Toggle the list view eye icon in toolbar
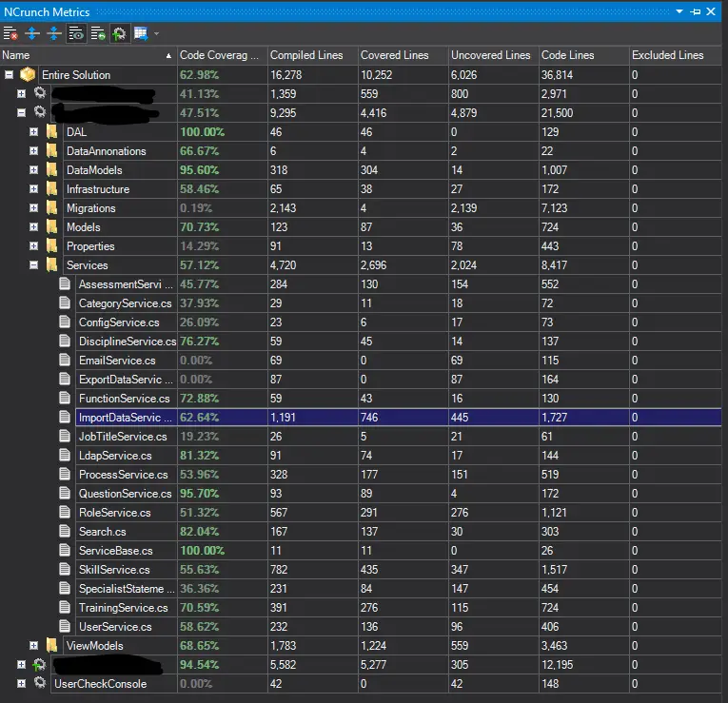The width and height of the screenshot is (728, 703). [76, 33]
